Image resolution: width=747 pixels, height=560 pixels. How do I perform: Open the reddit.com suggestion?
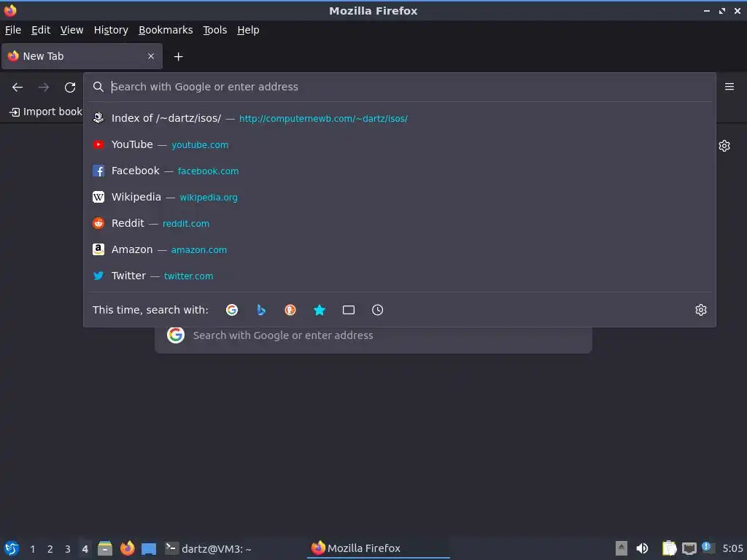[x=399, y=223]
